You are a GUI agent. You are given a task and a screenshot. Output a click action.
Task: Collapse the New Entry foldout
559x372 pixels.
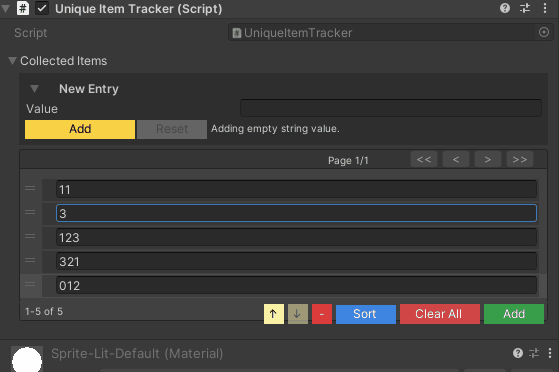34,88
